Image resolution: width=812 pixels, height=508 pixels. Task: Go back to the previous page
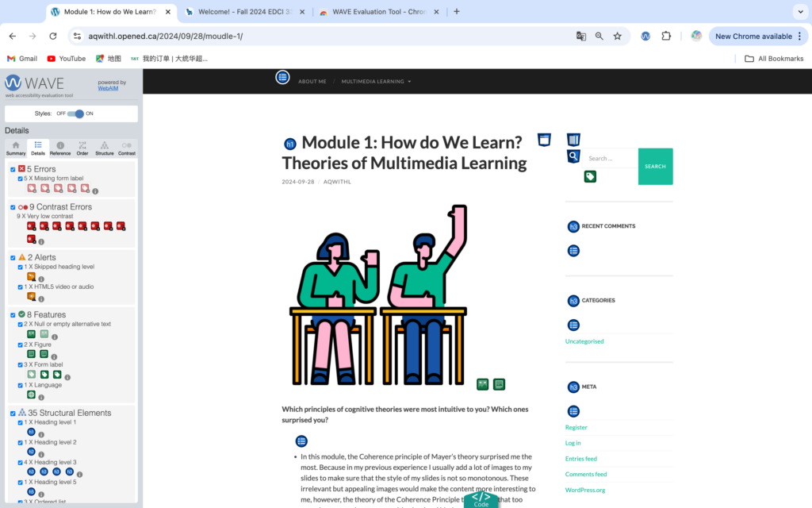pyautogui.click(x=13, y=37)
